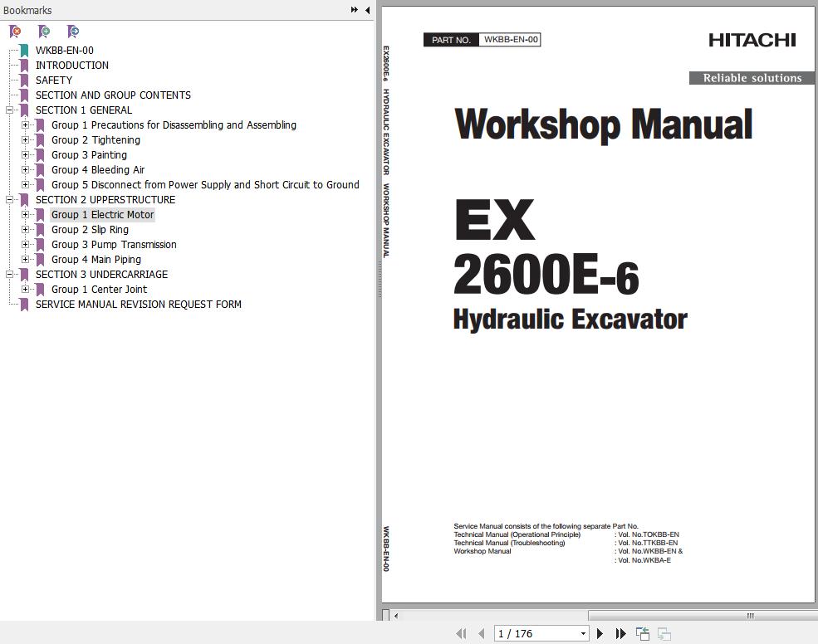The width and height of the screenshot is (818, 644).
Task: Select SECTION 2 UPPERSTRUCTURE bookmark
Action: coord(105,200)
